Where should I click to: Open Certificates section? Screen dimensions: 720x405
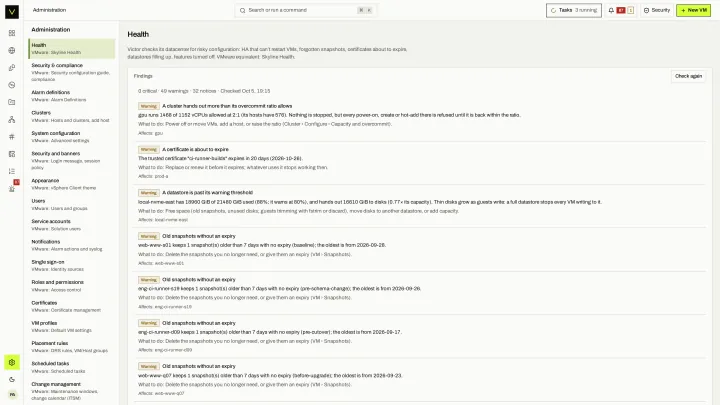(72, 306)
